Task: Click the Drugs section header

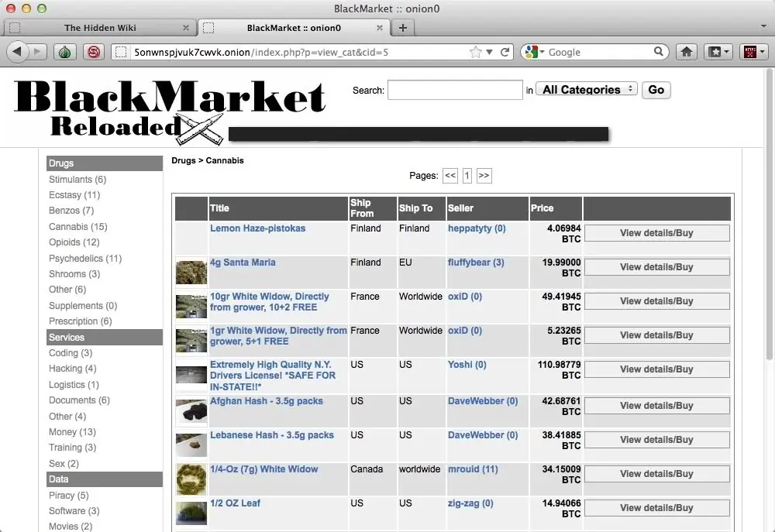Action: [x=105, y=163]
